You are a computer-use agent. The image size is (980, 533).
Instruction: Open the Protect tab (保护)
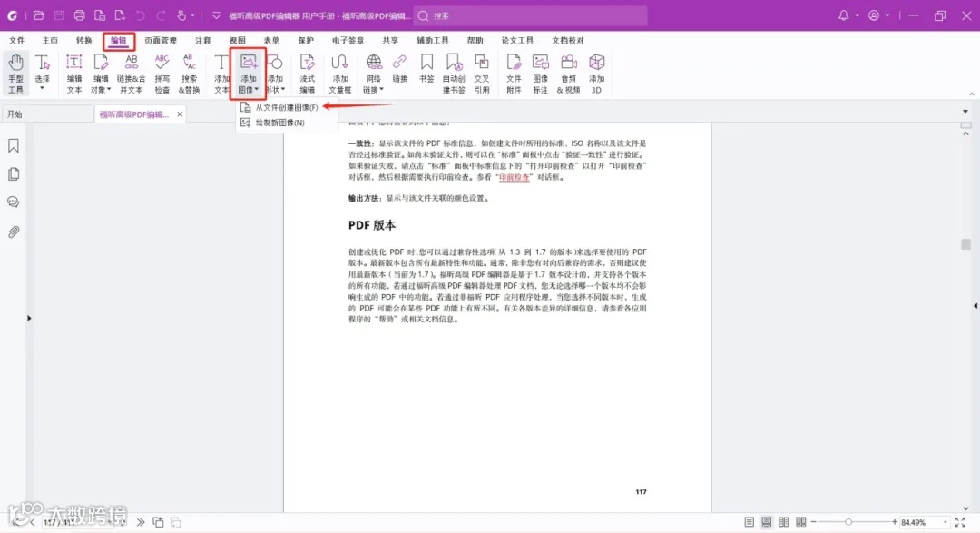click(306, 40)
